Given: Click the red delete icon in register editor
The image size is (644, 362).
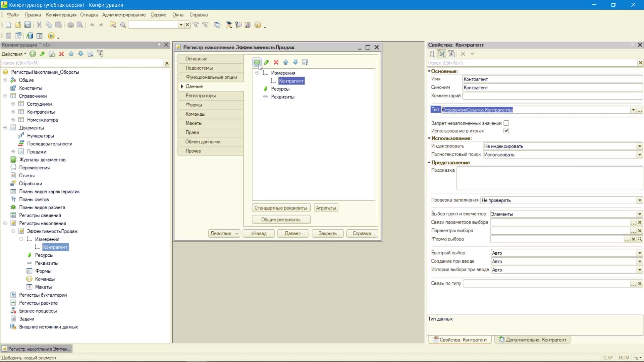Looking at the screenshot, I should coord(276,62).
